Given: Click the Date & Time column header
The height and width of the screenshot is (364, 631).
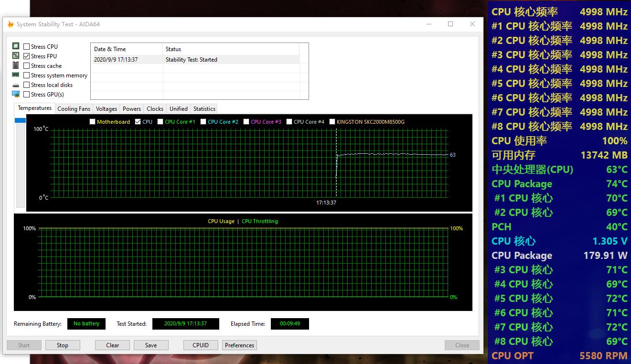Looking at the screenshot, I should coord(127,49).
